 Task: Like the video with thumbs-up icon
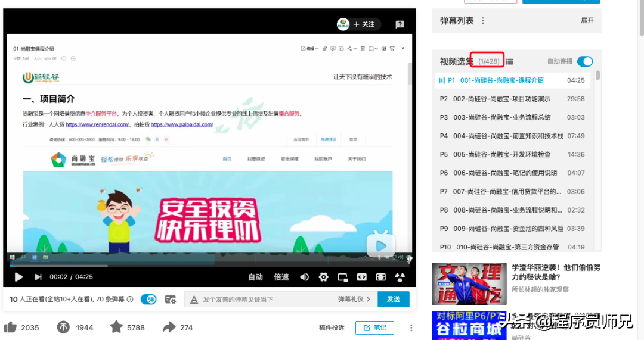(10, 327)
